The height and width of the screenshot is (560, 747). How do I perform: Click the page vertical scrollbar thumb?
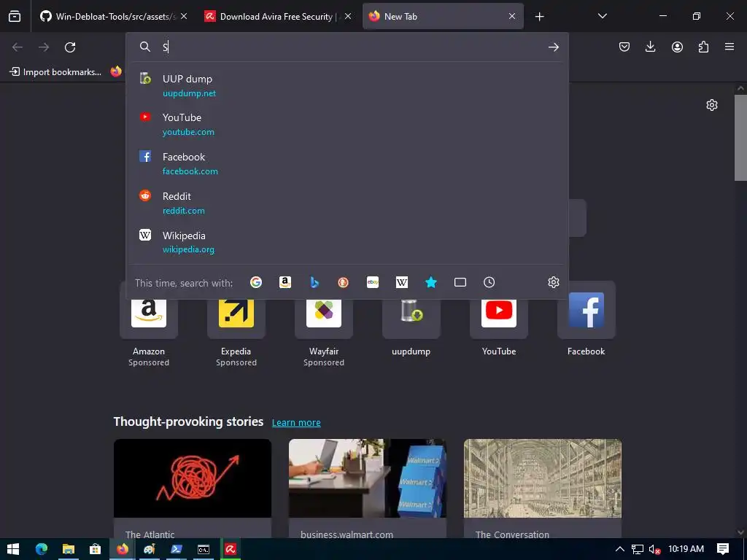pyautogui.click(x=740, y=138)
